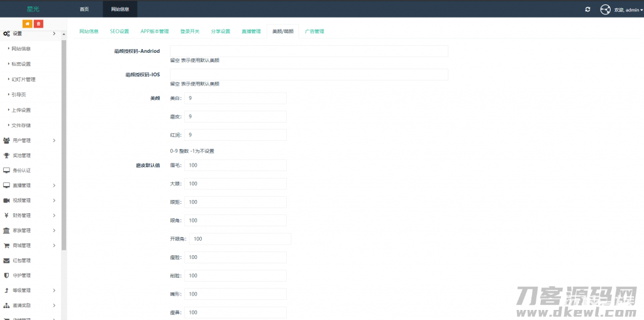Click the shopping cart icon beside 商城管理

pos(6,246)
